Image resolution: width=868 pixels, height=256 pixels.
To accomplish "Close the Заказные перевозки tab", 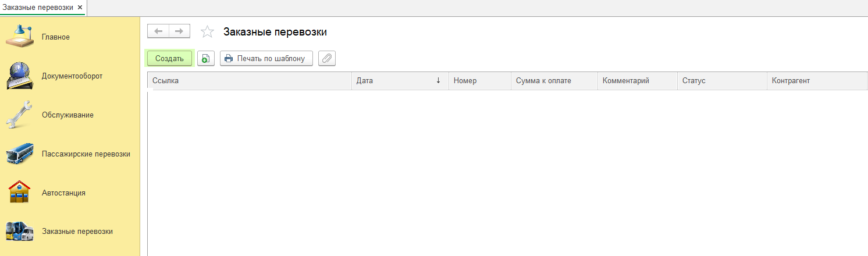I will 80,8.
